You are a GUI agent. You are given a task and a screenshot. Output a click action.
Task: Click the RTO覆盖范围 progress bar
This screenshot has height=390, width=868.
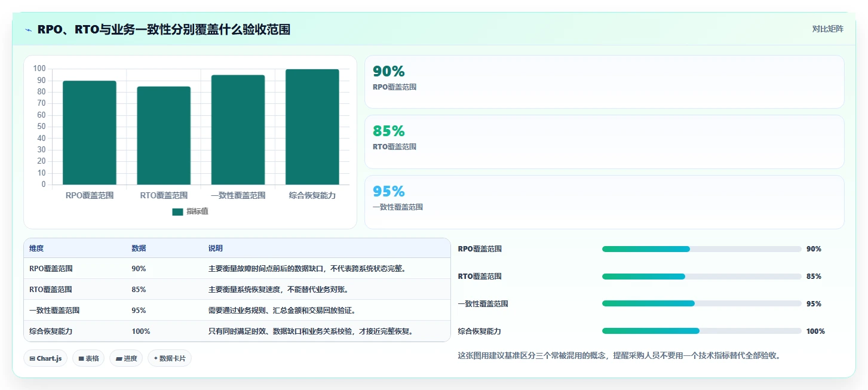(x=701, y=277)
